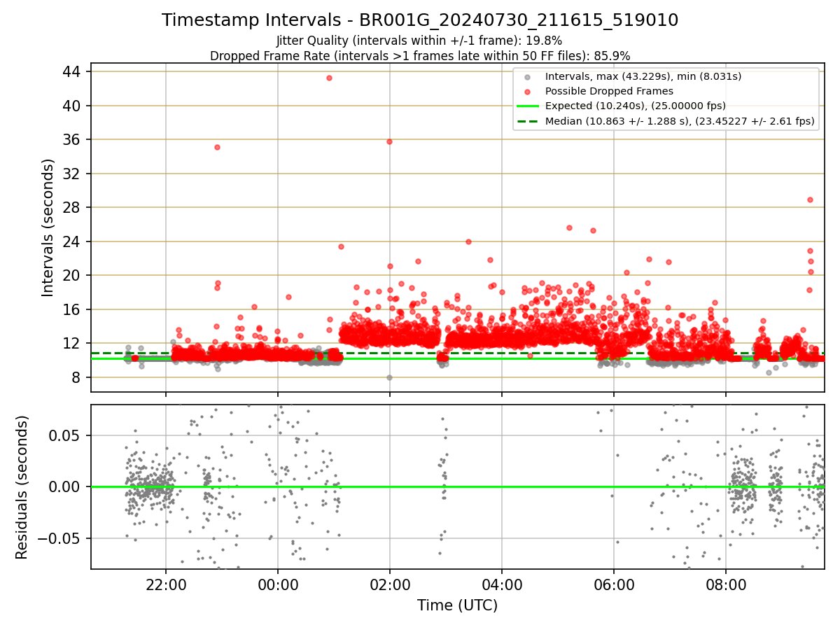The height and width of the screenshot is (630, 840).
Task: Click the highest red outlier point near 43 seconds
Action: coord(329,78)
